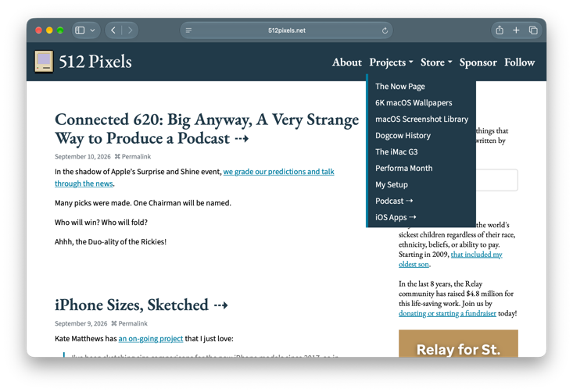Open Permalink for September 10 post
This screenshot has width=573, height=392.
[133, 157]
